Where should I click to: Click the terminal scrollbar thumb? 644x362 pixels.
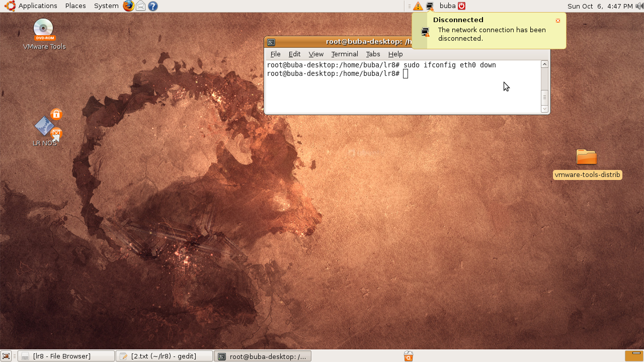point(544,98)
